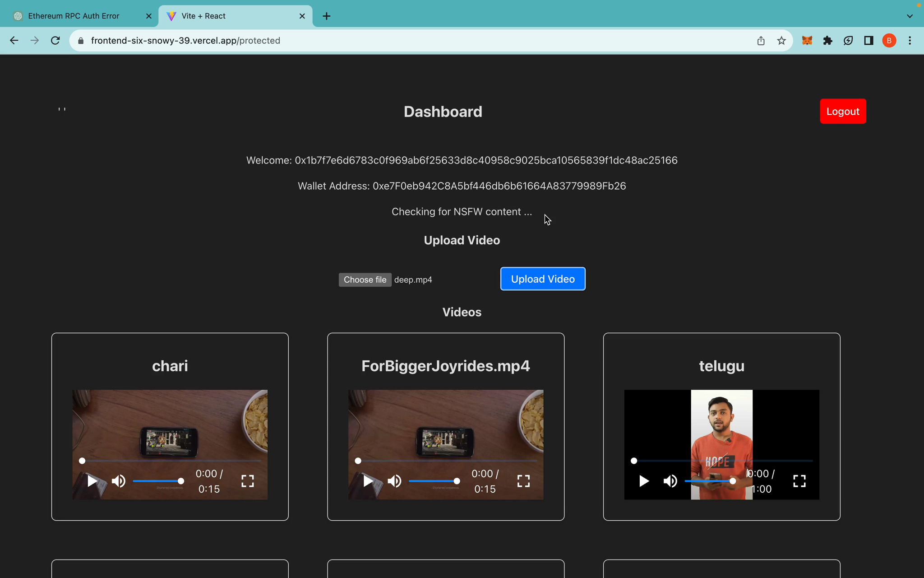This screenshot has height=578, width=924.
Task: Close the Vite + React tab
Action: pos(302,16)
